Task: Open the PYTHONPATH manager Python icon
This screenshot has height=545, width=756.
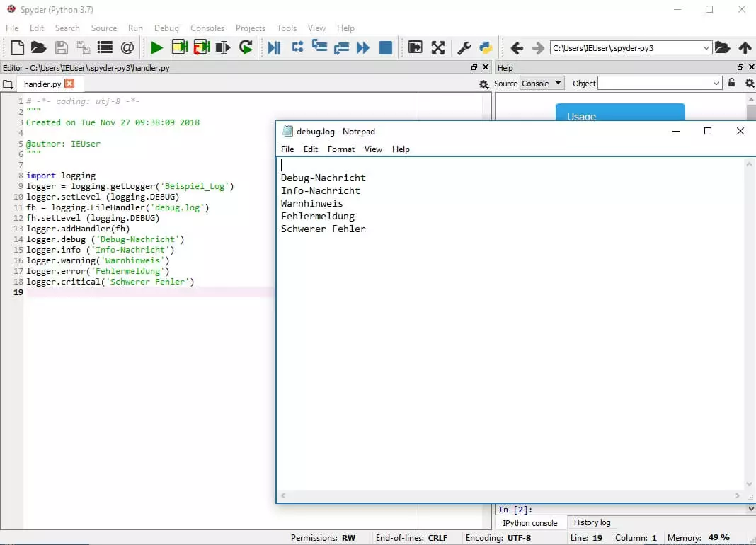Action: [486, 47]
